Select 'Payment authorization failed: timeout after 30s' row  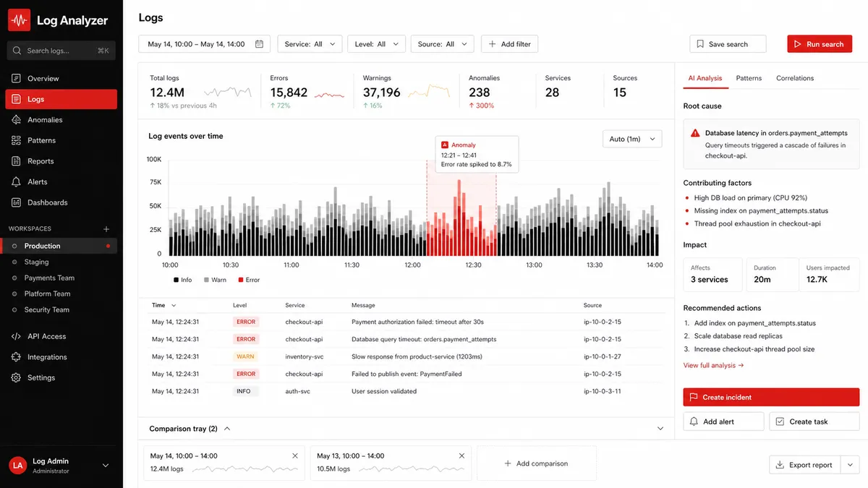coord(406,322)
